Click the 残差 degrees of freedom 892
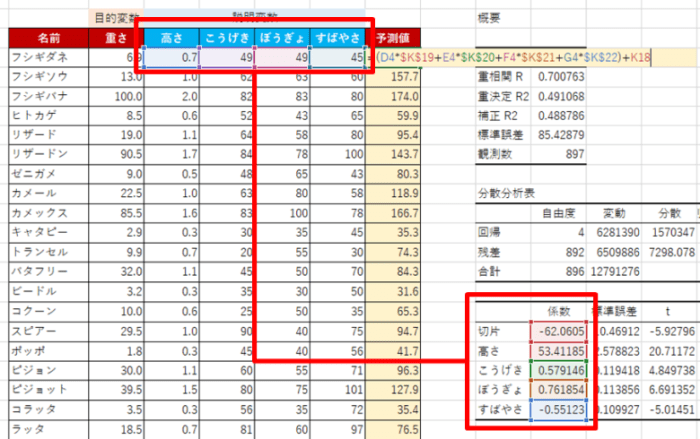The width and height of the screenshot is (700, 439). (558, 252)
